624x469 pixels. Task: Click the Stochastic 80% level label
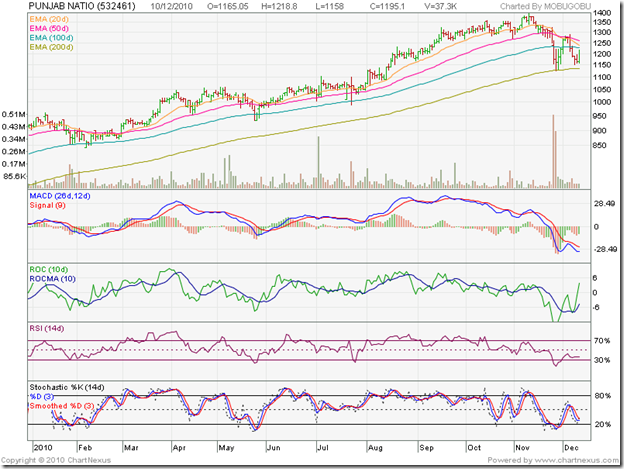click(x=603, y=396)
